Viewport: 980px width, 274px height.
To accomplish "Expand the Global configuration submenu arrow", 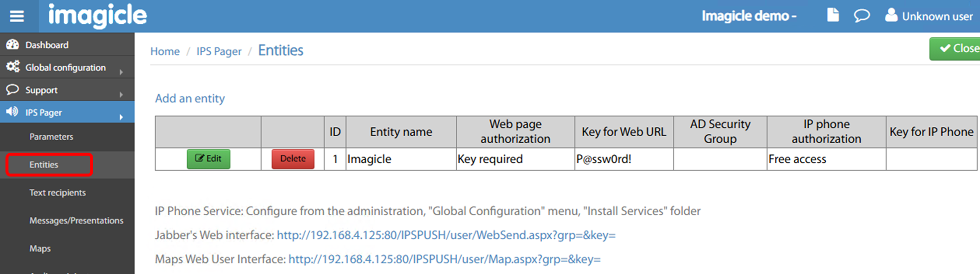I will [x=121, y=72].
